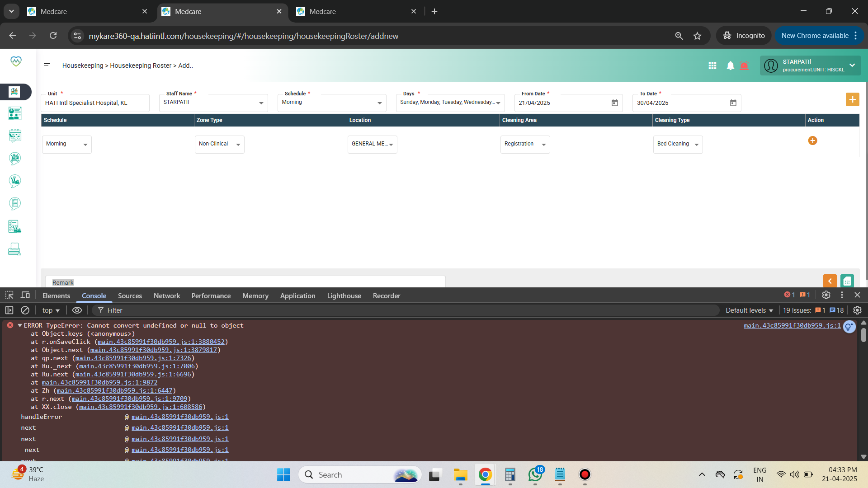Open the handleError main.js:1 source link
868x488 pixels.
point(180,417)
